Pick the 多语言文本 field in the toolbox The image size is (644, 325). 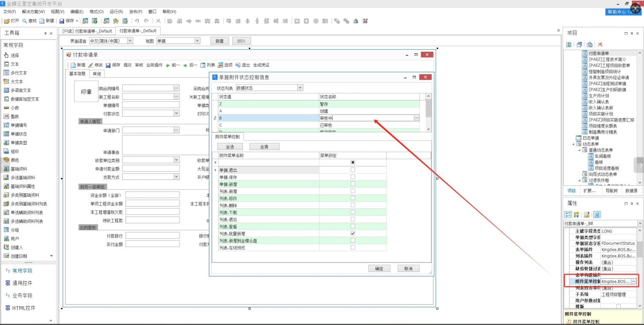point(17,90)
